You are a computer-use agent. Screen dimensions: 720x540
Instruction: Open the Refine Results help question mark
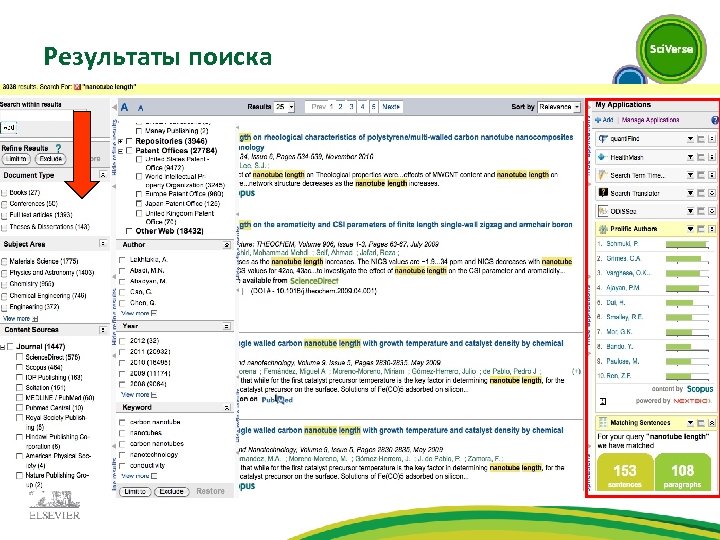click(x=58, y=148)
